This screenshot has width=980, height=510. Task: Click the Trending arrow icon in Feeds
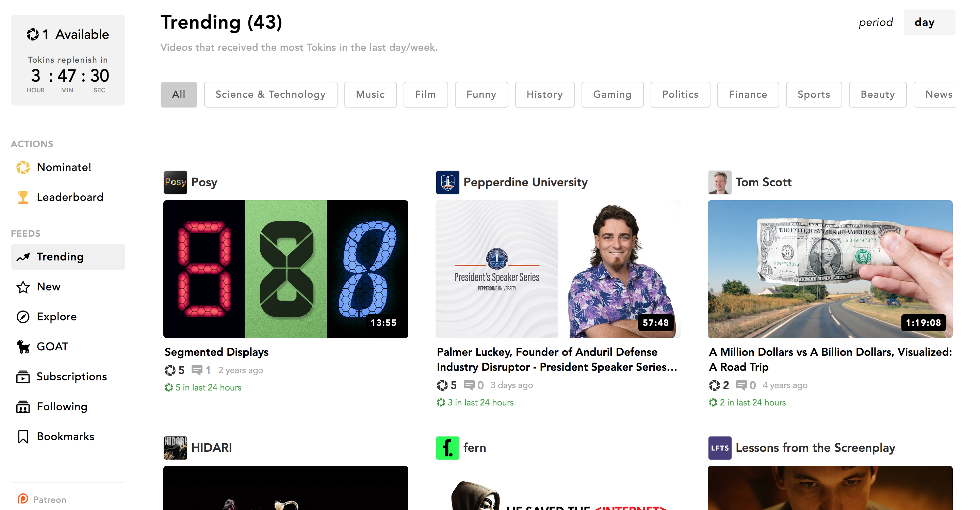[x=23, y=257]
